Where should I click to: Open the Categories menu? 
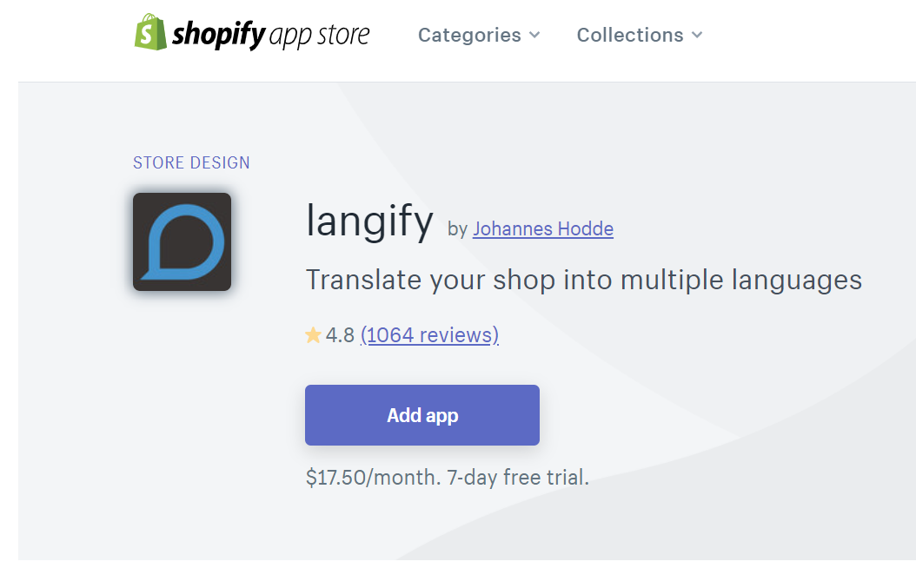479,35
